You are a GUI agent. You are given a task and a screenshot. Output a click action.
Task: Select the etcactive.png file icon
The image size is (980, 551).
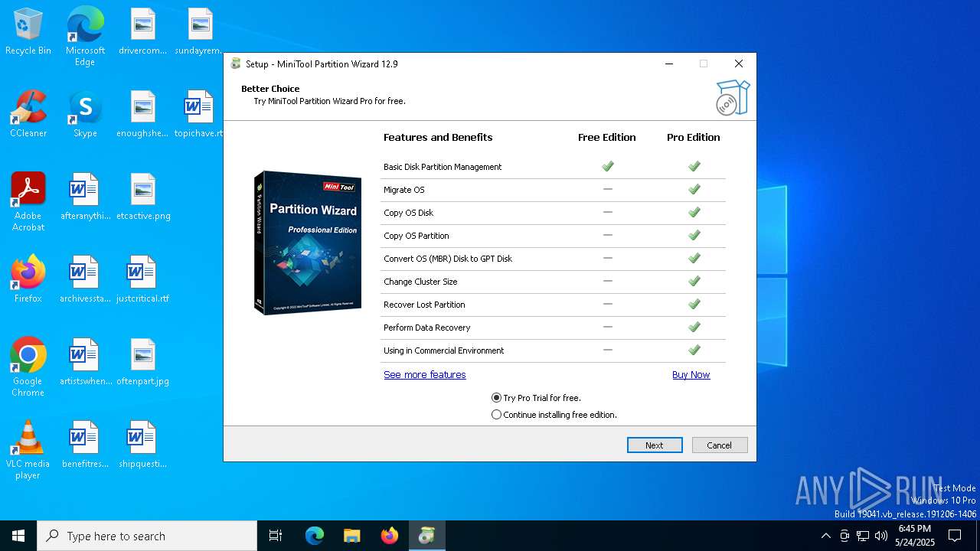pos(142,197)
